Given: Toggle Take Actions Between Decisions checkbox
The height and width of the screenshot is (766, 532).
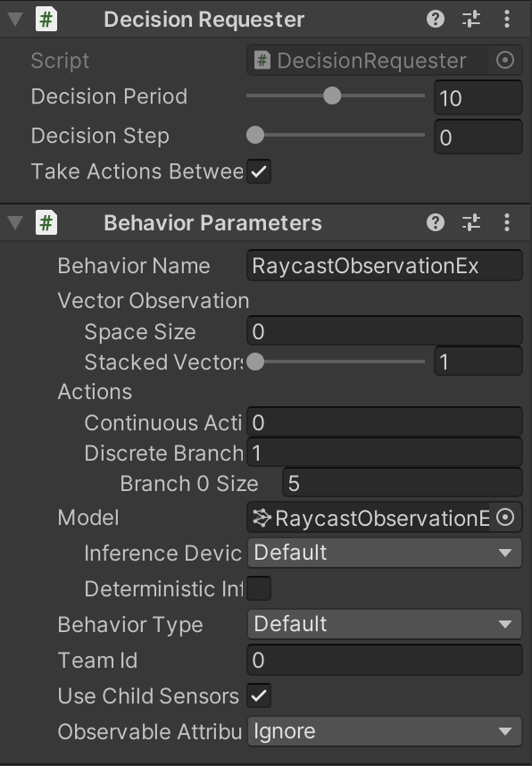Looking at the screenshot, I should (x=259, y=171).
